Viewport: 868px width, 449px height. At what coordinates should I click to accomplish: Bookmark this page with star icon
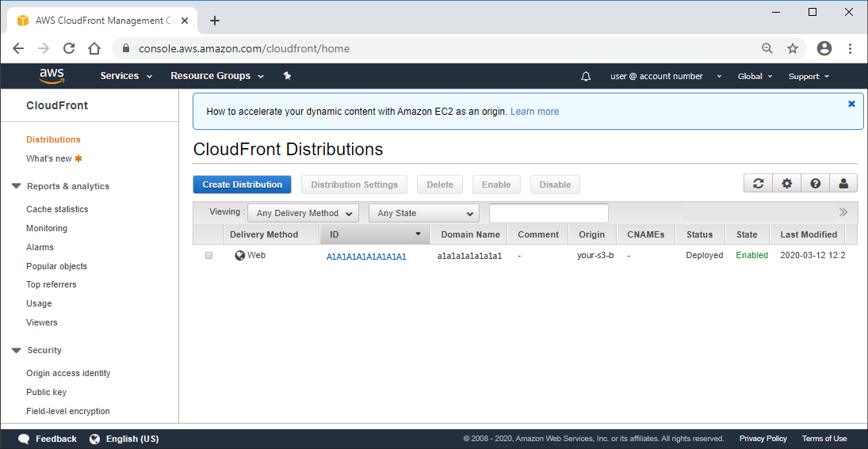tap(793, 48)
